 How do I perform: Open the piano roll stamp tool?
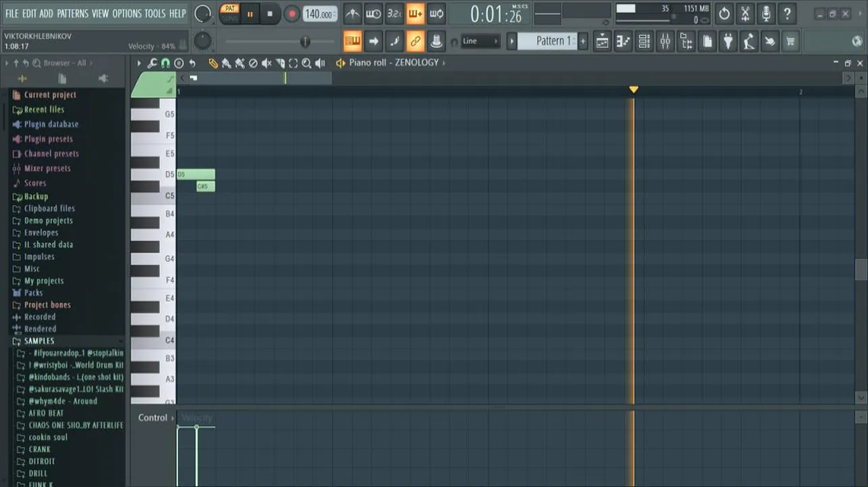click(x=178, y=63)
